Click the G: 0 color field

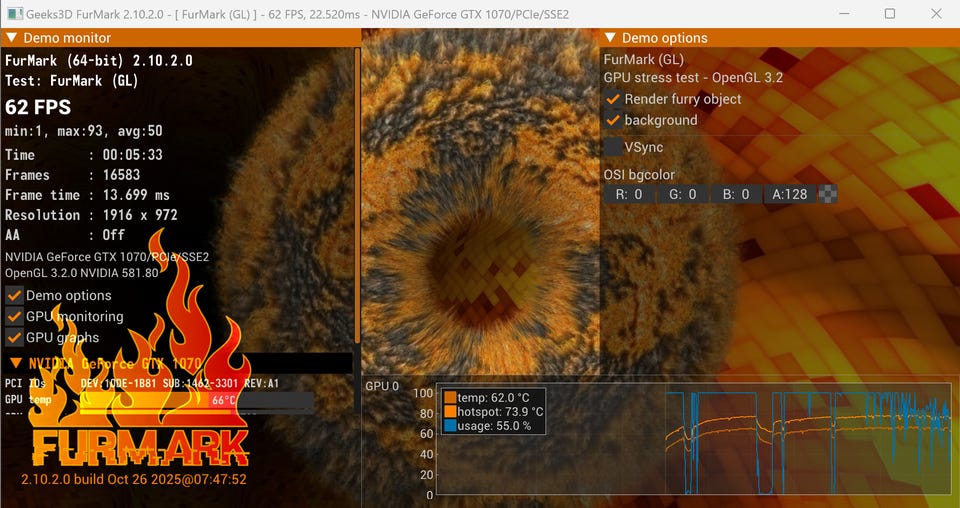click(x=683, y=195)
